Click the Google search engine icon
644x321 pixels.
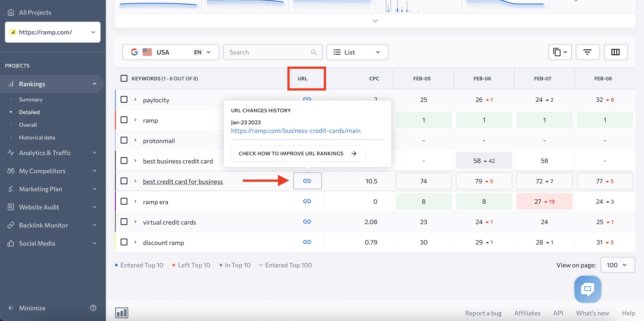click(134, 52)
